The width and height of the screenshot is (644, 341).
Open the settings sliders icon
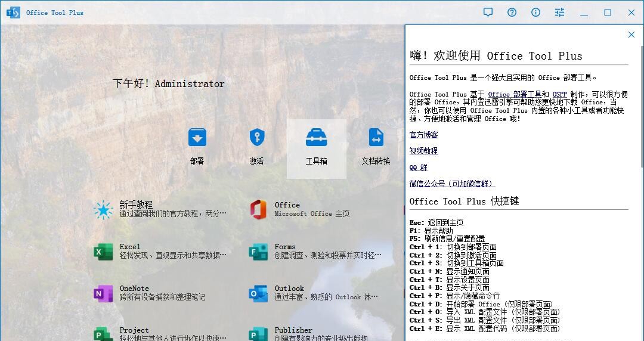click(559, 13)
